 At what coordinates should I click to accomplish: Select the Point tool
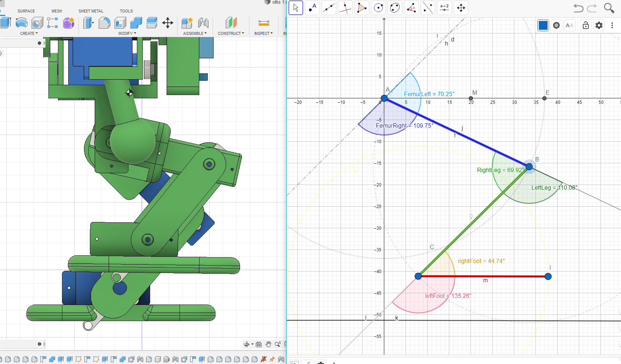coord(312,7)
